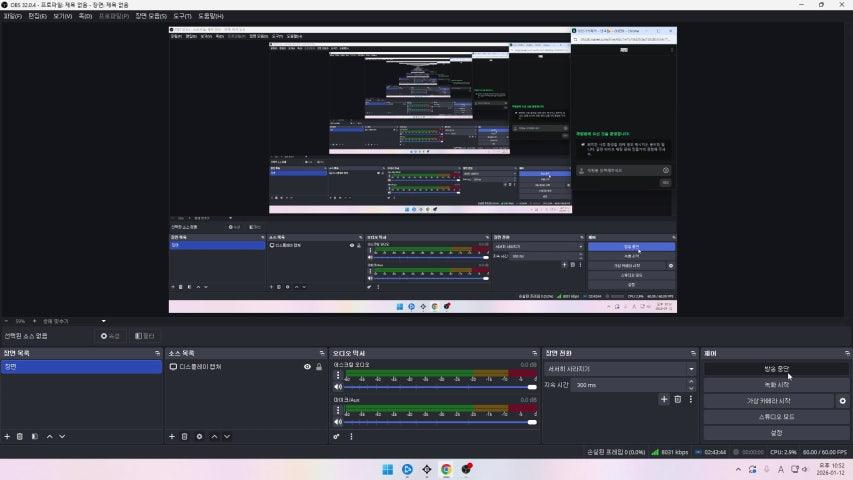The height and width of the screenshot is (480, 853).
Task: Add a new scene with plus icon
Action: click(x=7, y=436)
